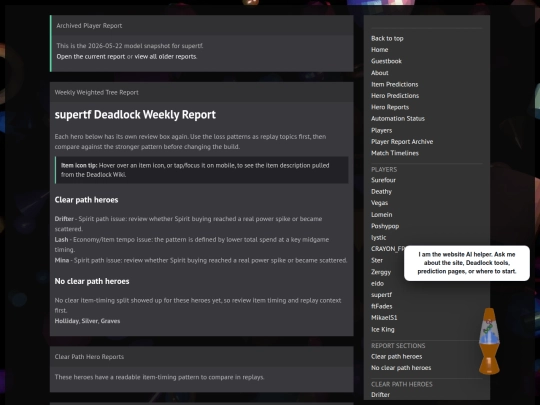Screen dimensions: 540x405
Task: Open the Home sidebar link
Action: pos(380,50)
